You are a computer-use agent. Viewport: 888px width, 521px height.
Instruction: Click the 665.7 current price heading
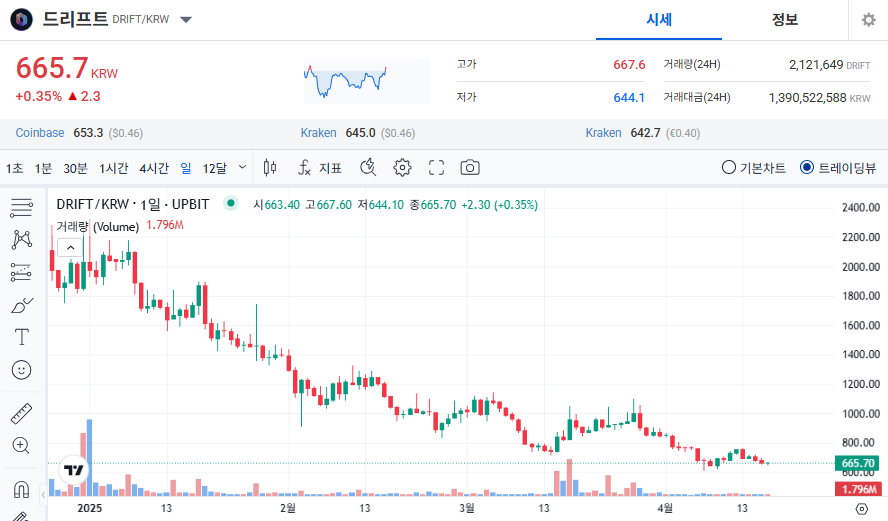tap(52, 68)
